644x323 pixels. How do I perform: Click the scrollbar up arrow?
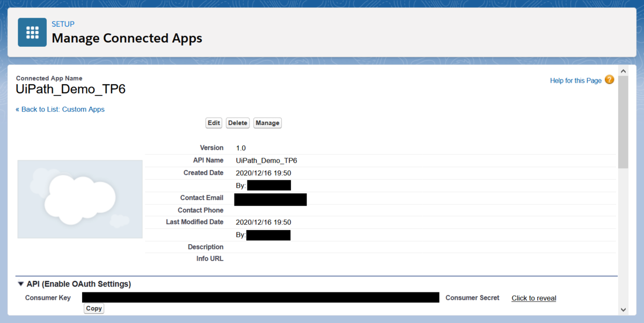[623, 71]
